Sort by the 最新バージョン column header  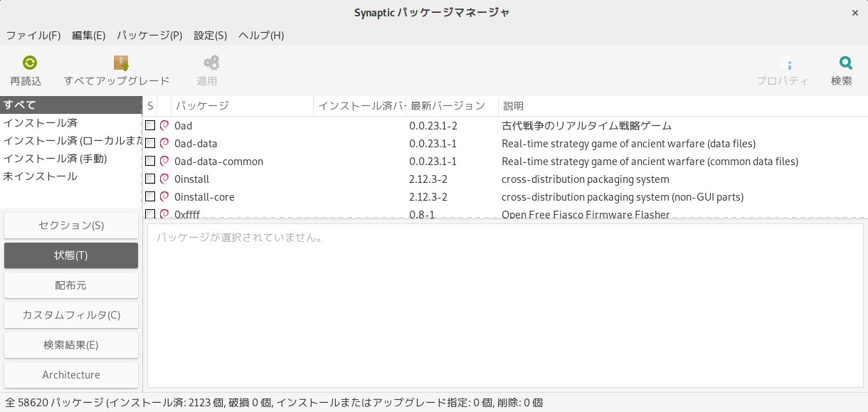452,106
